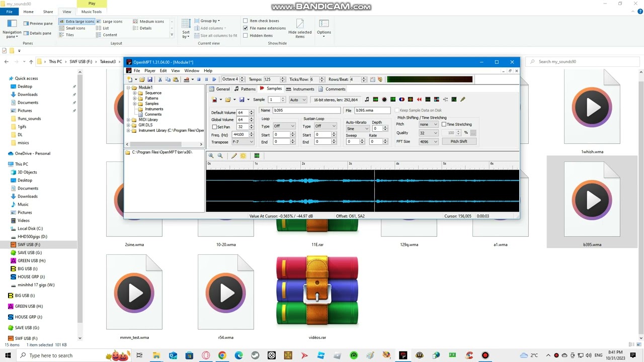This screenshot has height=362, width=644.
Task: Click the Cut scissors icon in OpenMPT toolbar
Action: (160, 79)
